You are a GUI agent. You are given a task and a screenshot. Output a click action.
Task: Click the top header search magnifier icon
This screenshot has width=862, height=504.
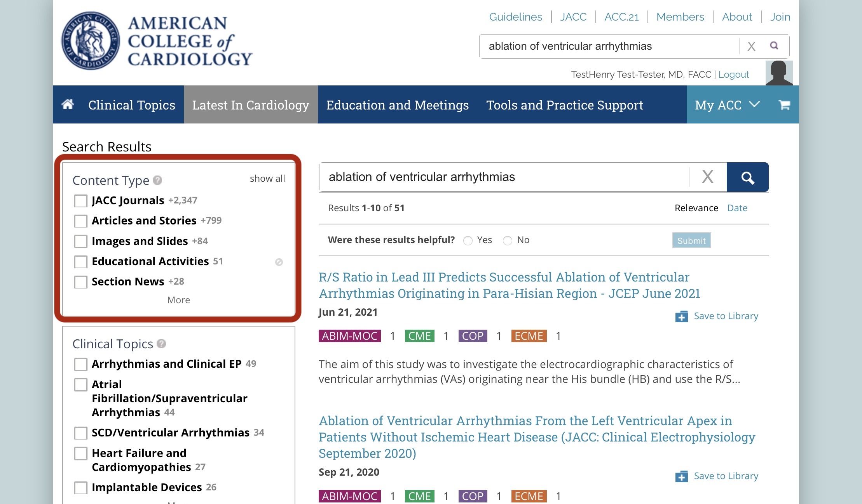click(774, 46)
